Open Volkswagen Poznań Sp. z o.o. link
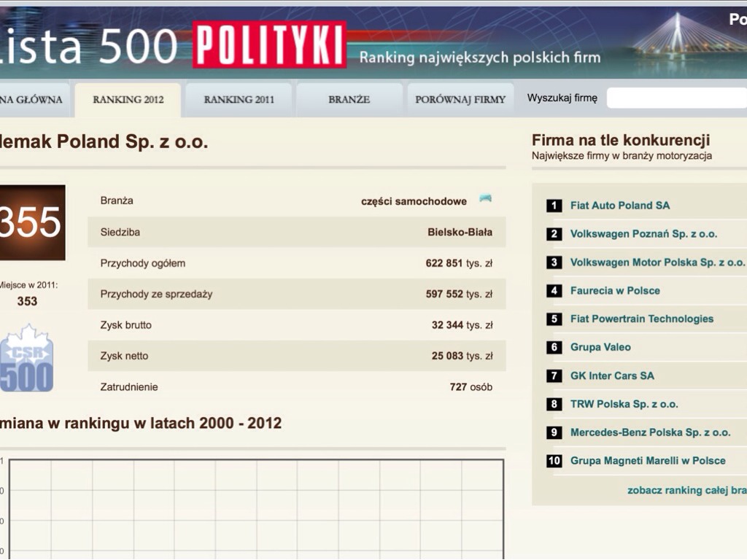 tap(643, 234)
